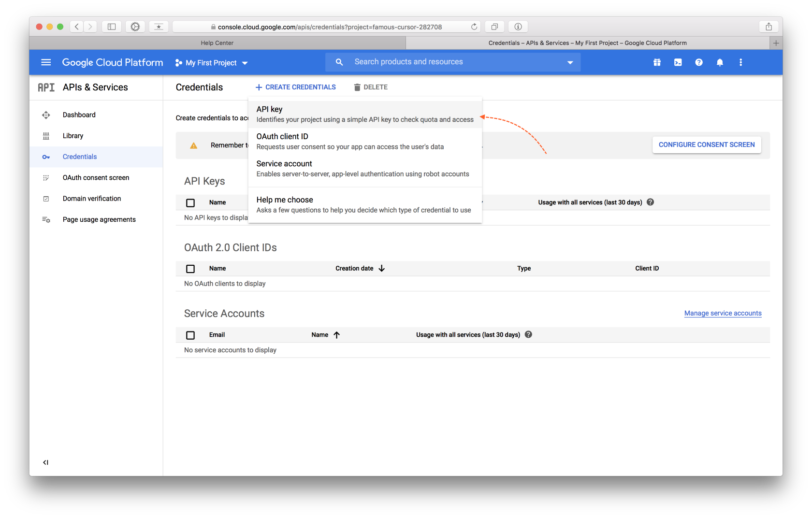Viewport: 812px width, 518px height.
Task: Click the Safari share button
Action: click(768, 27)
